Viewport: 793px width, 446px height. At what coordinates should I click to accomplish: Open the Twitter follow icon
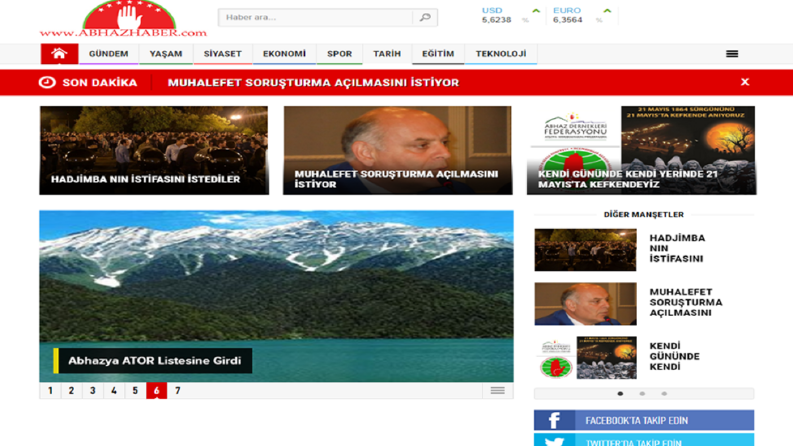click(x=554, y=441)
